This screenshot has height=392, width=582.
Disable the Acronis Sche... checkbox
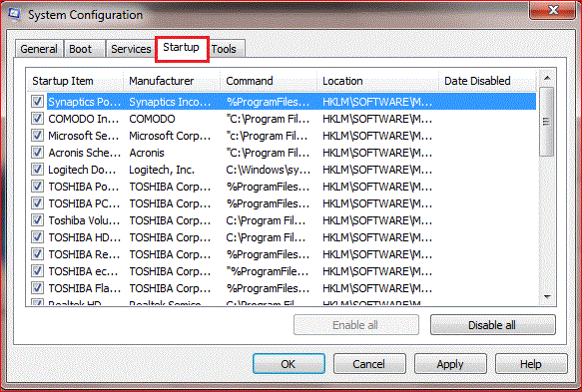(x=37, y=153)
